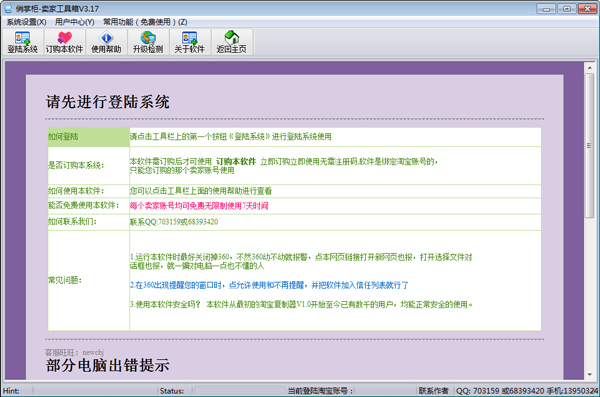The height and width of the screenshot is (397, 600).
Task: Open 用户中心(Y) menu
Action: coord(75,22)
